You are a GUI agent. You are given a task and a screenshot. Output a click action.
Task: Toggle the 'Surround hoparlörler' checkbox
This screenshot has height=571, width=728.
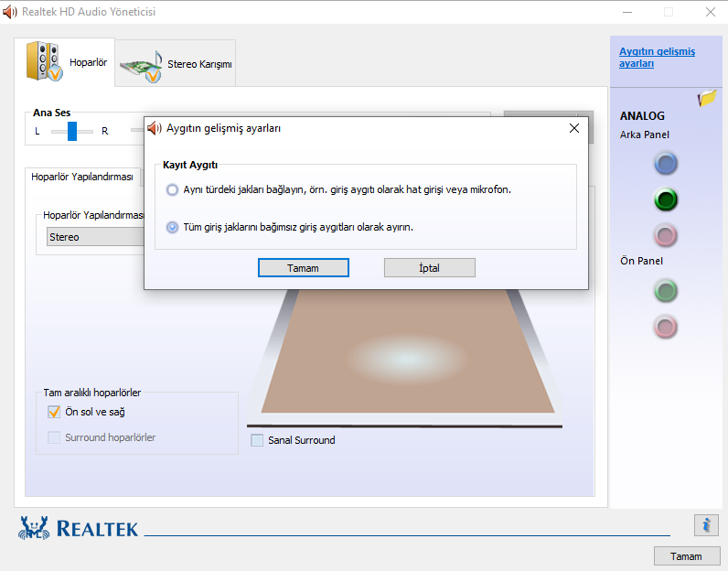(x=54, y=437)
